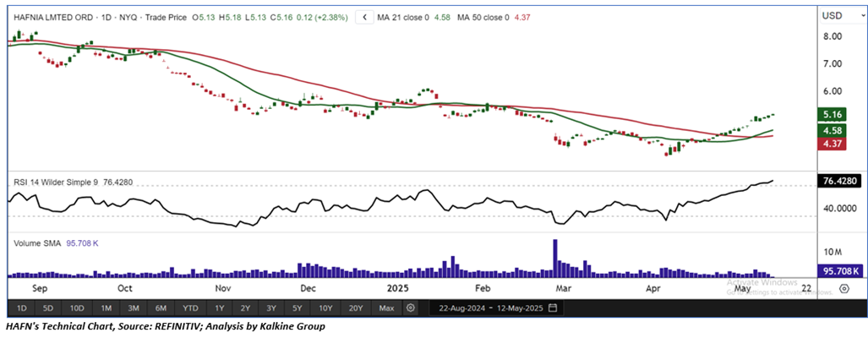
Task: Click the 95.708 K volume tag
Action: pyautogui.click(x=838, y=271)
